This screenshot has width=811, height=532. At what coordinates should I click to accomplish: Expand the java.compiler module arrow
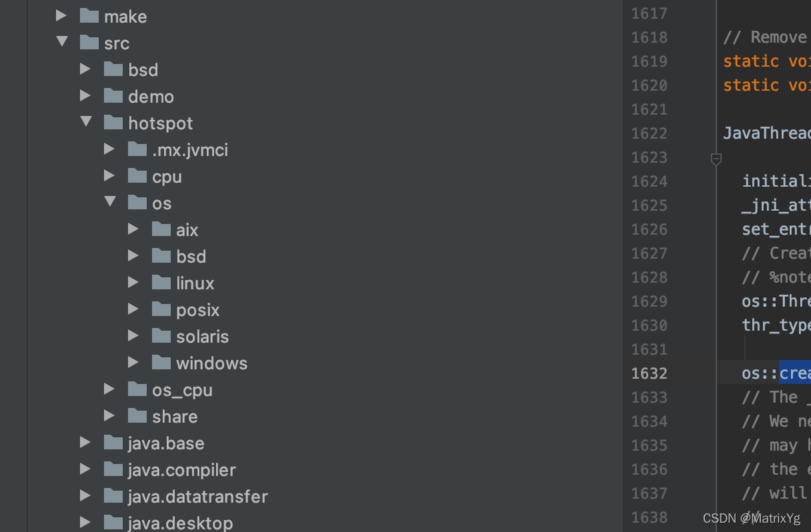85,469
